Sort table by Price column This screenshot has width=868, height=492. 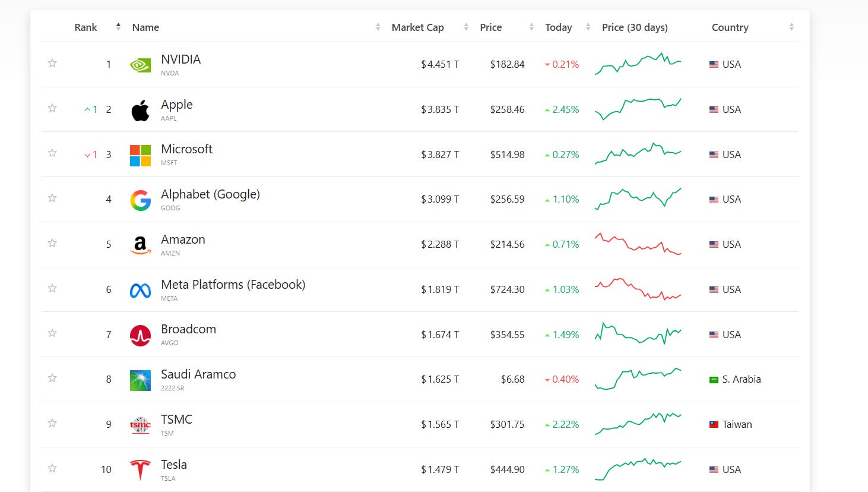[x=490, y=27]
